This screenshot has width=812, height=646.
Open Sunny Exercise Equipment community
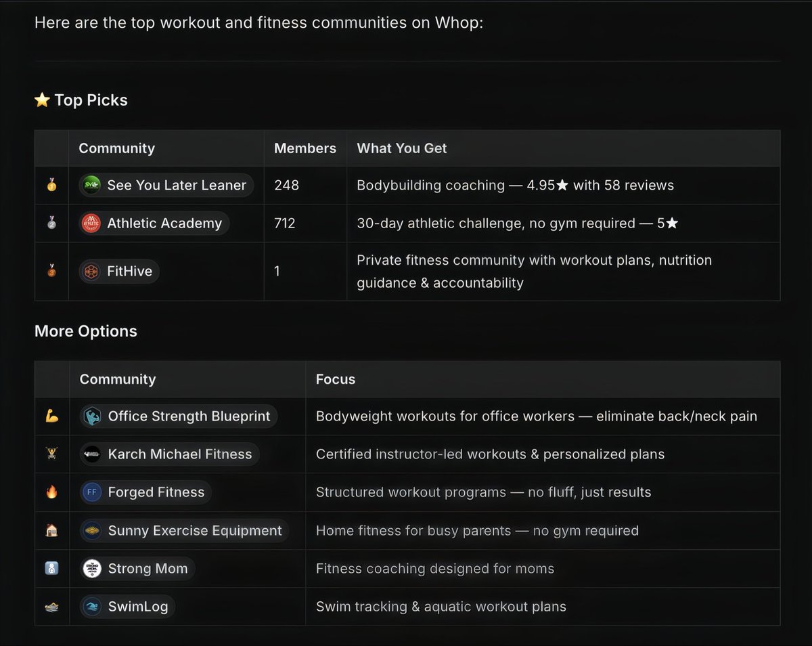click(184, 531)
